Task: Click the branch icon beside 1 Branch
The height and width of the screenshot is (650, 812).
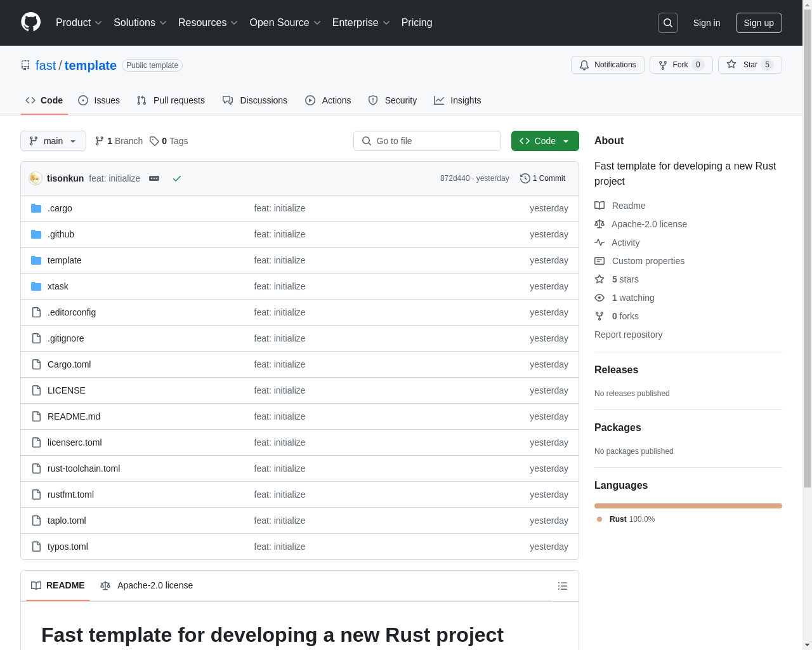Action: (100, 141)
